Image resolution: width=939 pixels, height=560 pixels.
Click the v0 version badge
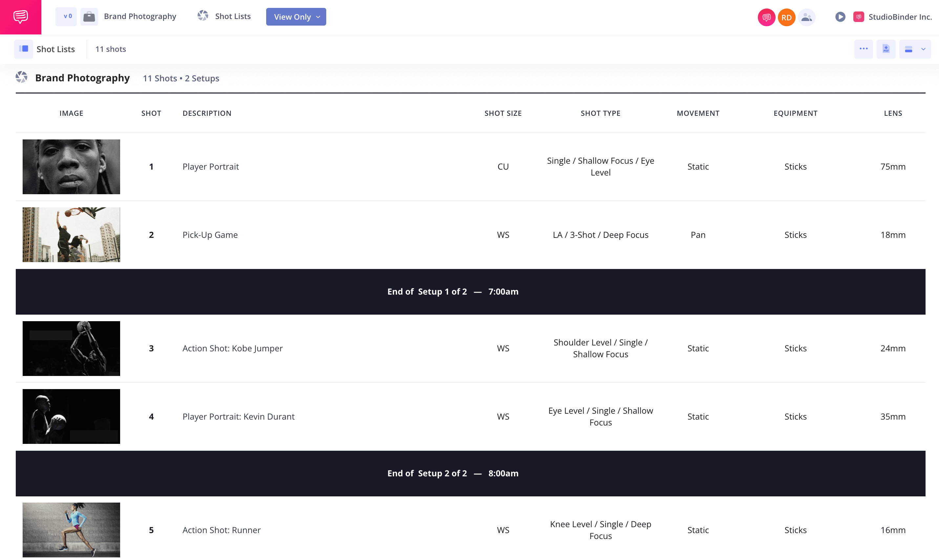tap(66, 17)
